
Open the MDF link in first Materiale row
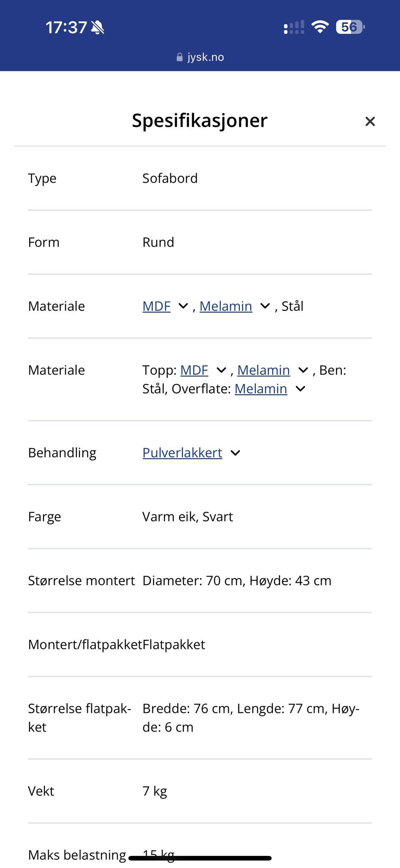tap(156, 306)
